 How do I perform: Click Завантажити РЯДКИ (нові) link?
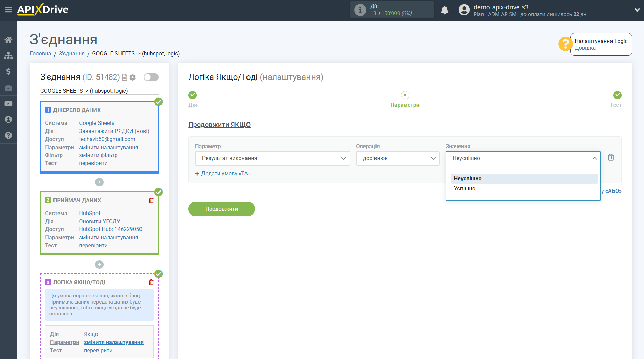click(114, 131)
